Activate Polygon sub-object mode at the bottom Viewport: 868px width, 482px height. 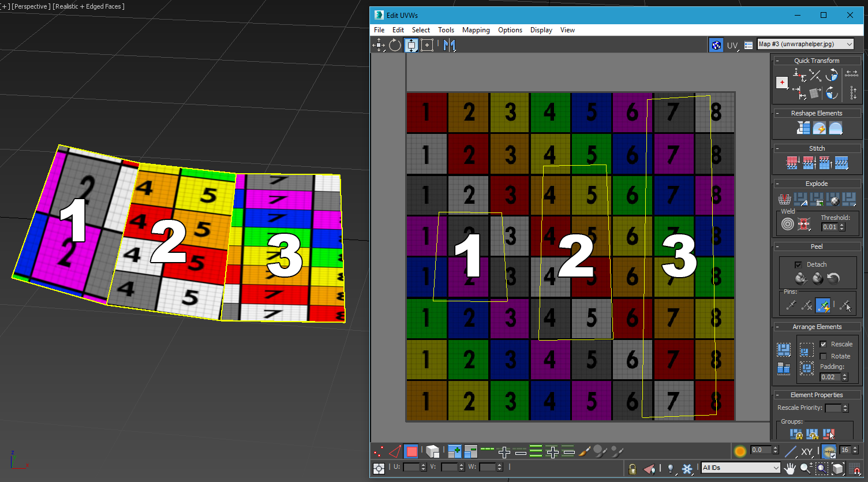[x=411, y=451]
